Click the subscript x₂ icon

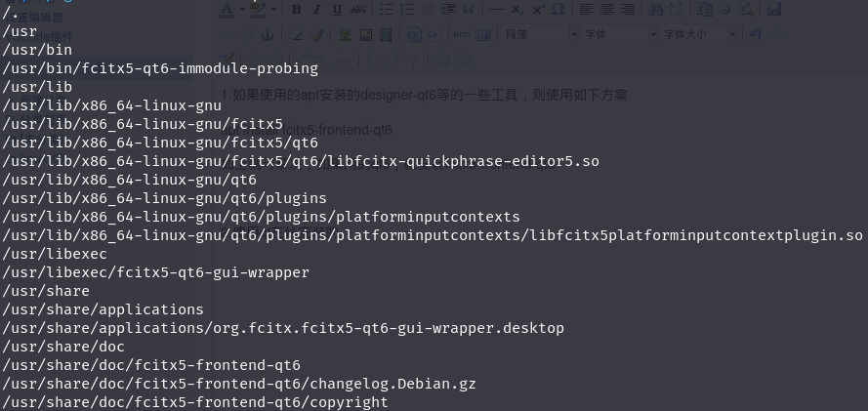pos(517,10)
